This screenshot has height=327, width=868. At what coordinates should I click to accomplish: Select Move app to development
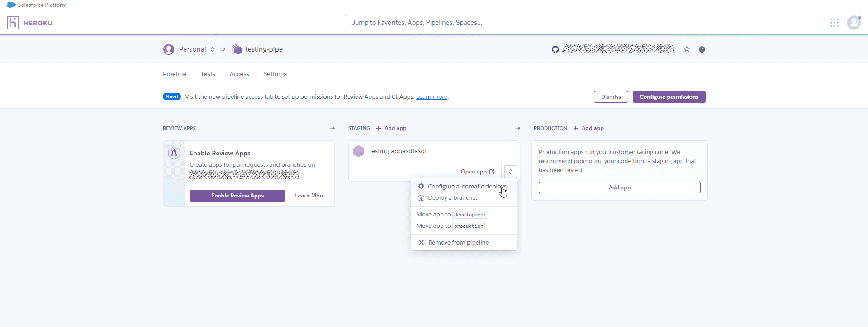451,215
